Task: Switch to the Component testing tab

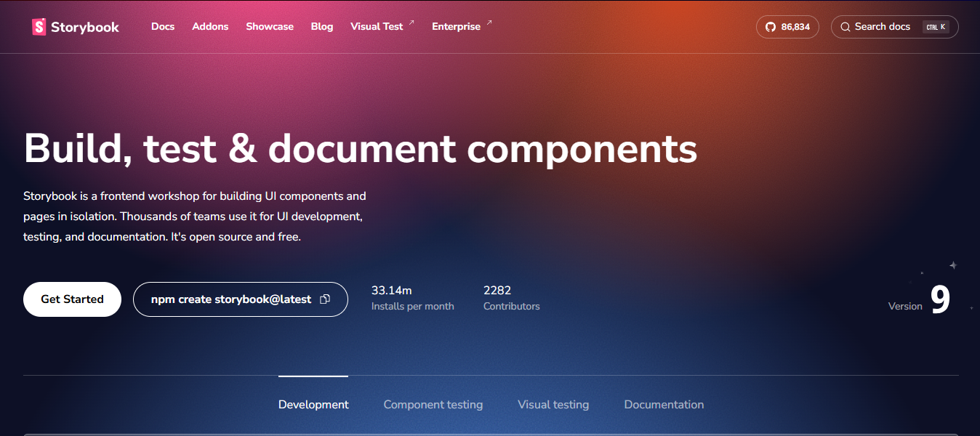Action: pos(433,405)
